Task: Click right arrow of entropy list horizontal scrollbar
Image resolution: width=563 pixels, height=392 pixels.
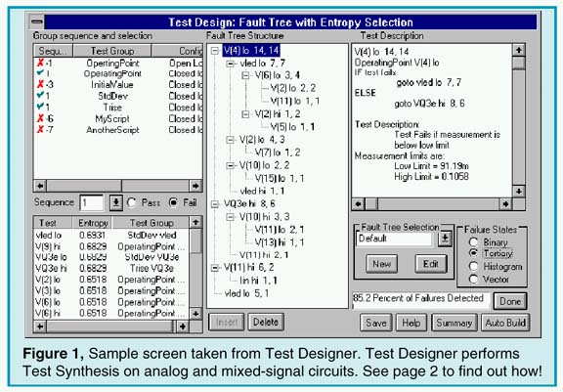Action: (183, 327)
